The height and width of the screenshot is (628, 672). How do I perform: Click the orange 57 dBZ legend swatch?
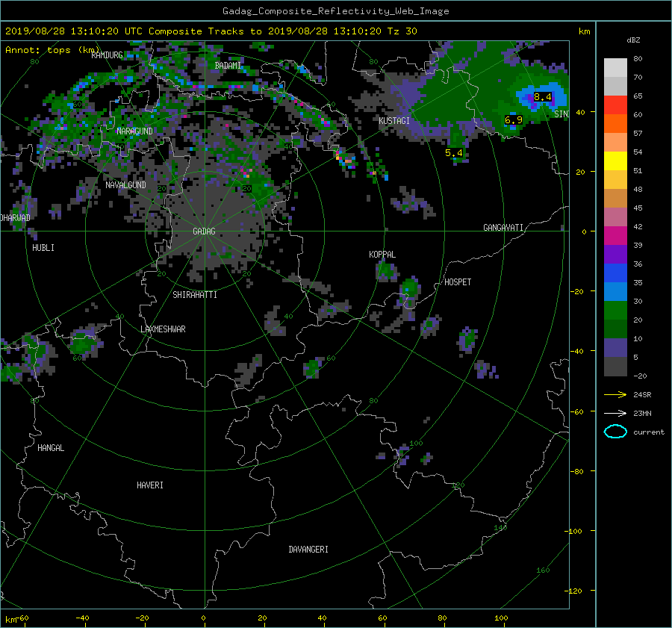point(615,124)
